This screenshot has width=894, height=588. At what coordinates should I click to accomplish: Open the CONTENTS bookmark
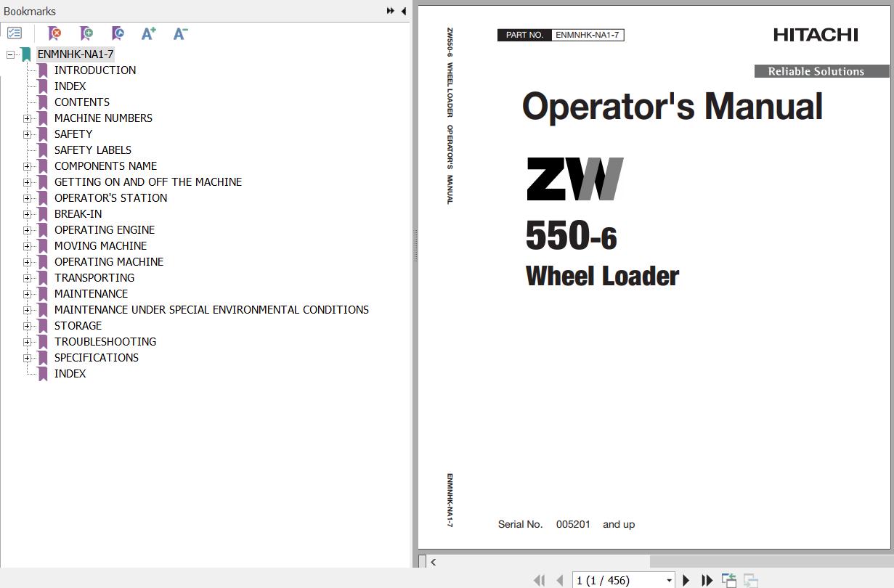pyautogui.click(x=82, y=102)
